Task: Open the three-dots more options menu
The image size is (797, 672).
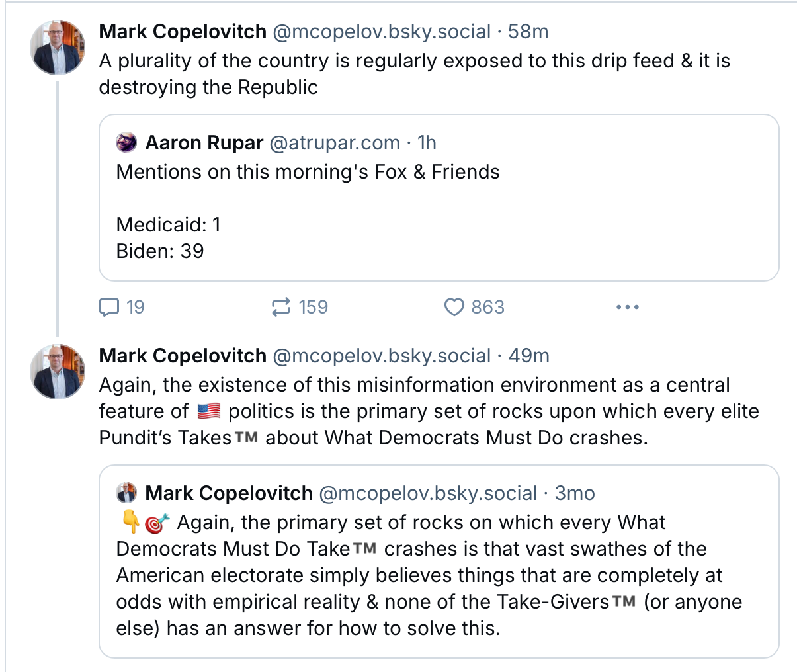Action: [x=627, y=307]
